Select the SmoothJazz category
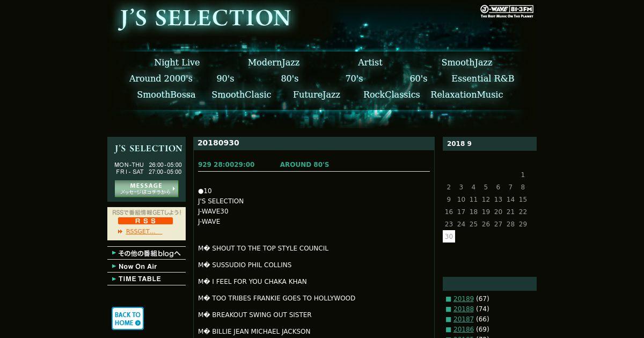644x338 pixels. (467, 62)
